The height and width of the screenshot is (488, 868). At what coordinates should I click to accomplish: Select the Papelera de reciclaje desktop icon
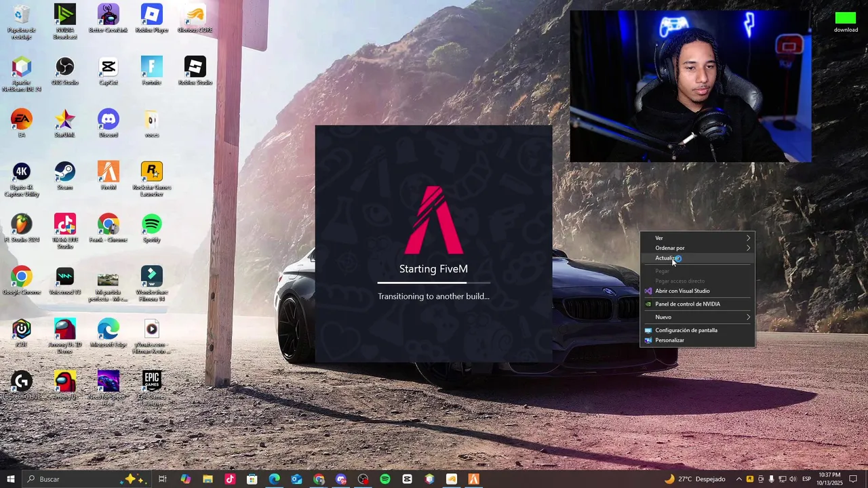(22, 22)
